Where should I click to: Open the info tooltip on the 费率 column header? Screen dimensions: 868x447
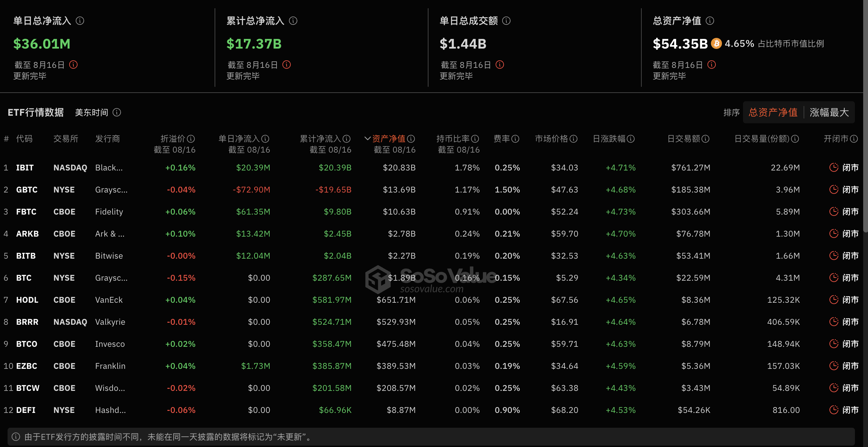[x=515, y=139]
